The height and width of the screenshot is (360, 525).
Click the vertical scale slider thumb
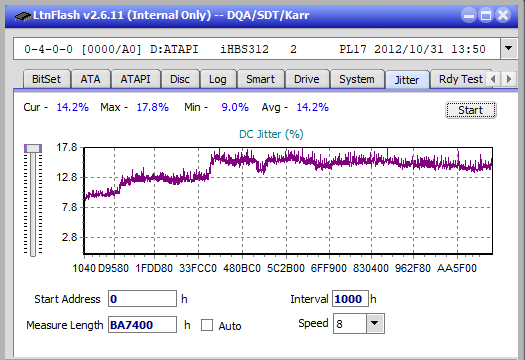pyautogui.click(x=33, y=148)
